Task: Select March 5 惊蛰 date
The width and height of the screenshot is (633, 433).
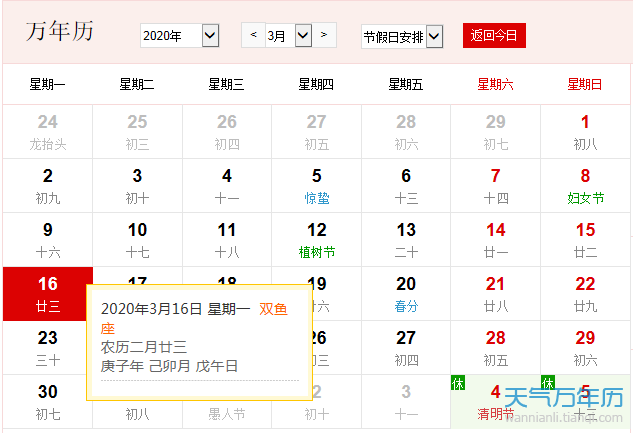Action: (316, 186)
